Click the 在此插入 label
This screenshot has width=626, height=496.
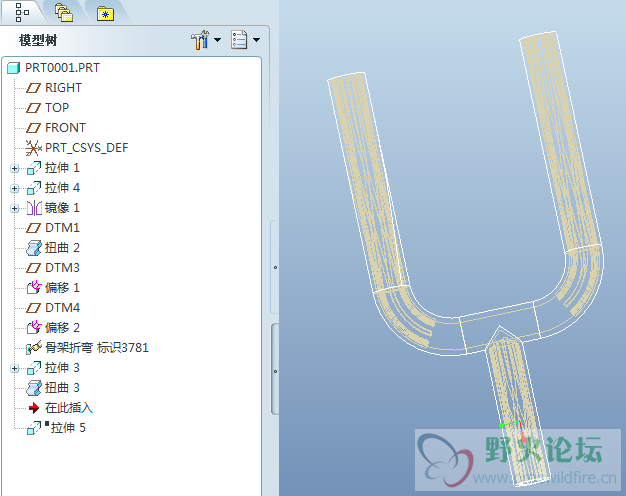[x=69, y=408]
